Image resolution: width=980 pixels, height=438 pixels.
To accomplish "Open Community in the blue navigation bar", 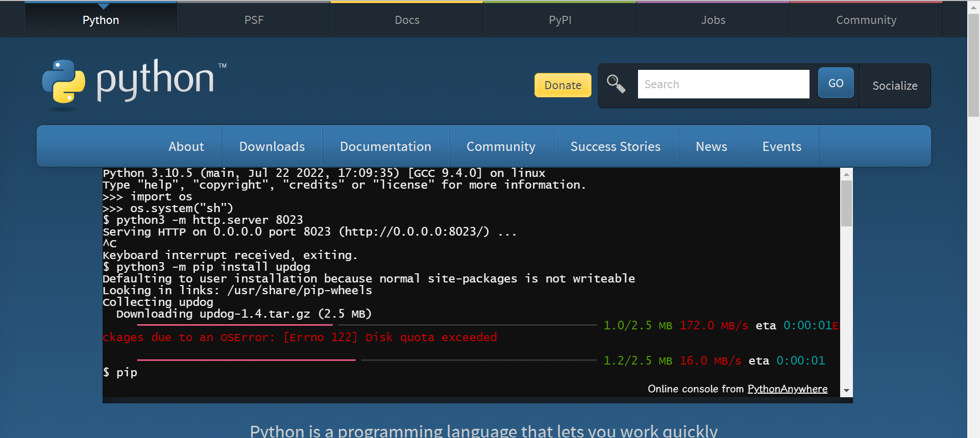I will [501, 146].
